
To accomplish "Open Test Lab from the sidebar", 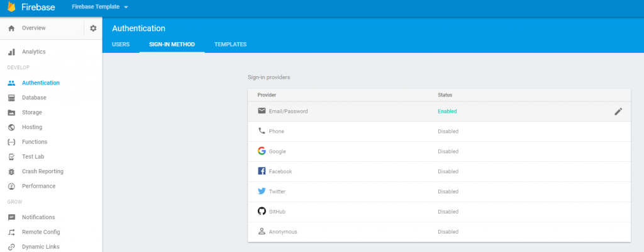I will pos(33,157).
